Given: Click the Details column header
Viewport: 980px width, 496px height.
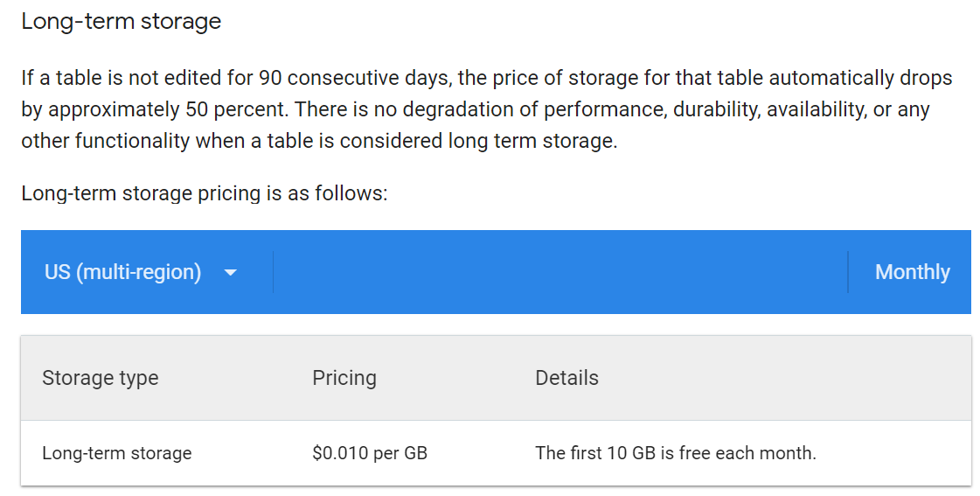Looking at the screenshot, I should click(x=566, y=378).
